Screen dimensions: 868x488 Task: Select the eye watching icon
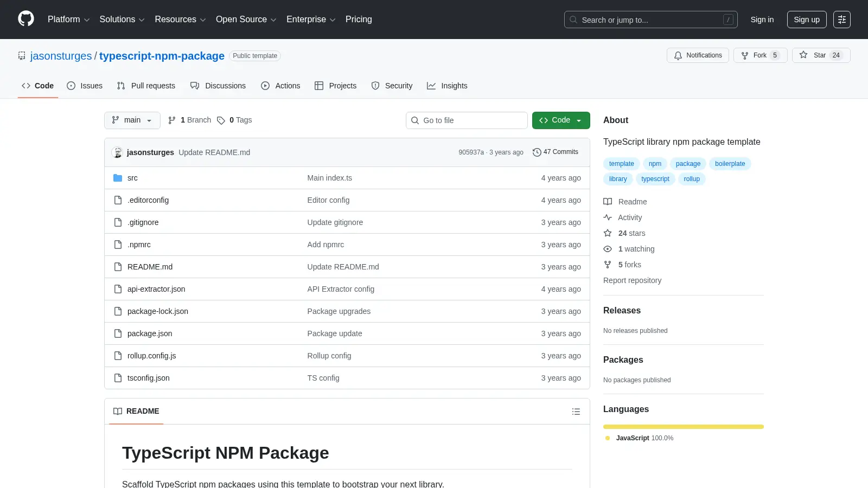point(608,249)
